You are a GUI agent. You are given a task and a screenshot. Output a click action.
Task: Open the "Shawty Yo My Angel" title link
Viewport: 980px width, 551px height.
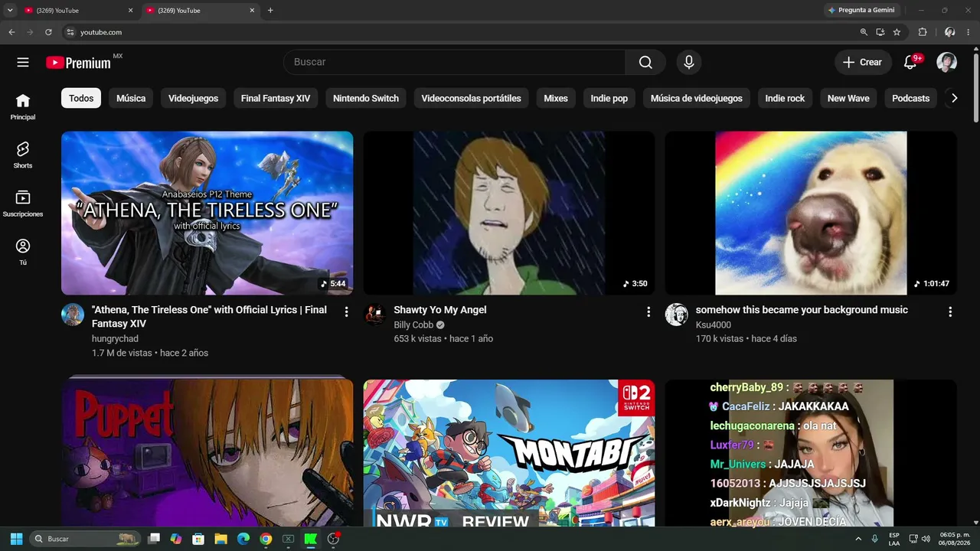[440, 310]
